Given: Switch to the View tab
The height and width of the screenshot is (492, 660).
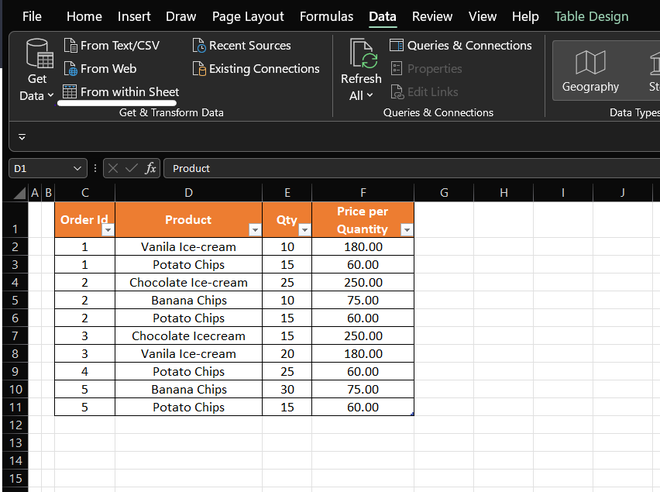Looking at the screenshot, I should [482, 16].
